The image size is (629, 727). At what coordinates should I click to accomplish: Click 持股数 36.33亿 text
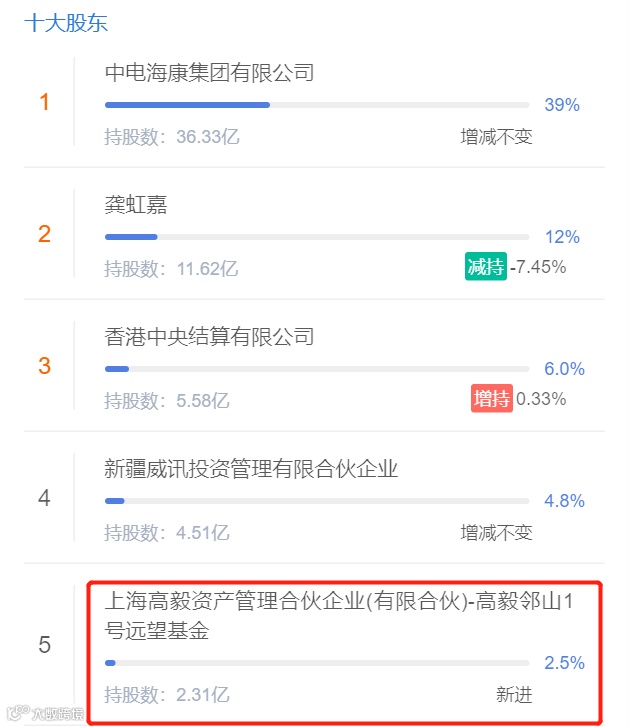click(x=172, y=137)
